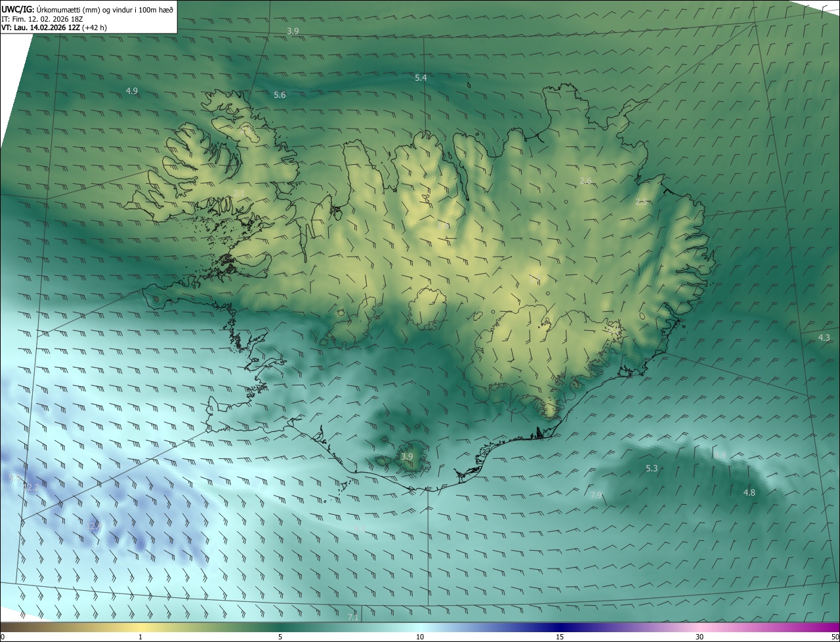Click the 'VT: Lau. 14.02.2026 12Z (+42 h)' line

[54, 28]
